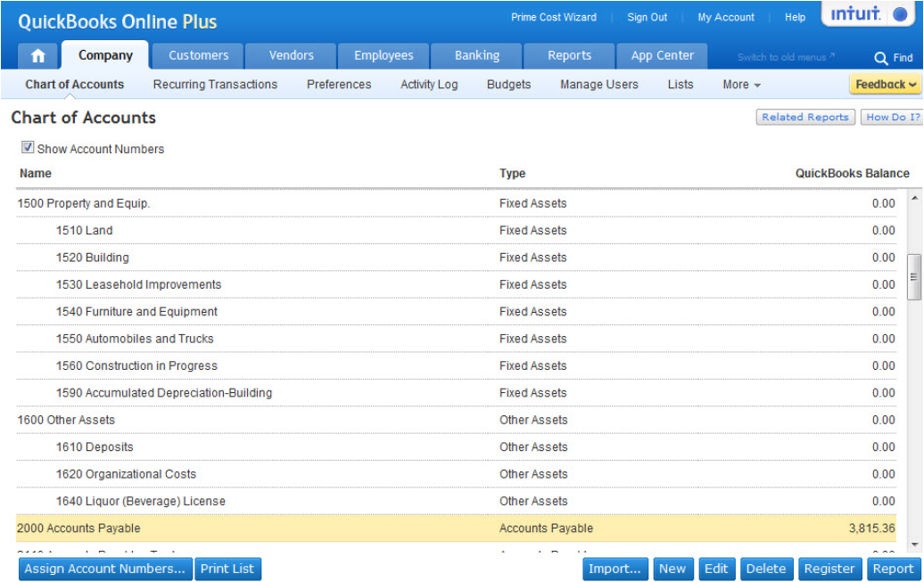Open Budgets submenu item

tap(508, 85)
